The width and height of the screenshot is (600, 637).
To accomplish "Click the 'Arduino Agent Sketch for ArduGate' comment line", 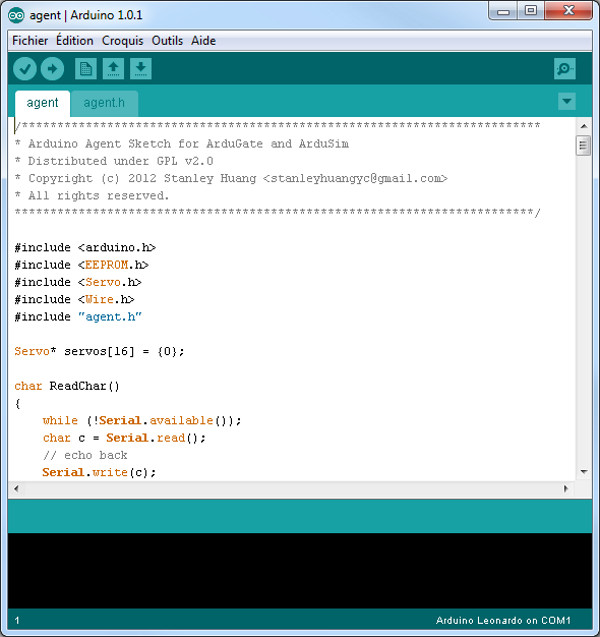I will click(182, 144).
